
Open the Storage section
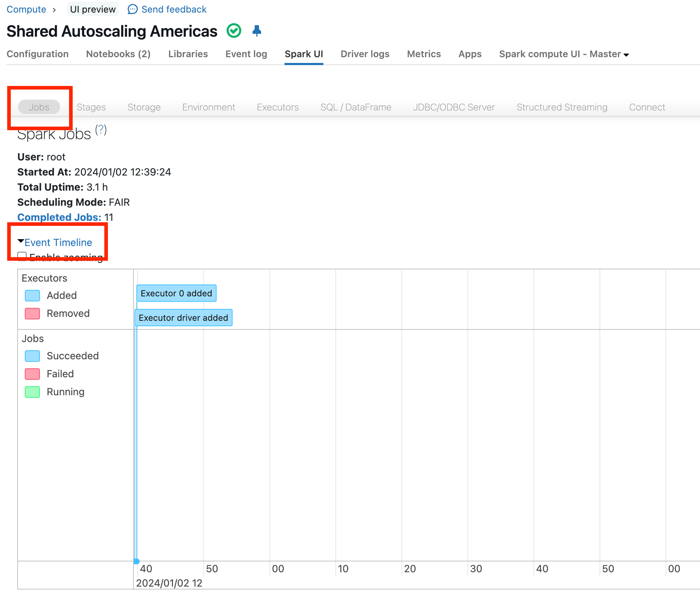144,107
